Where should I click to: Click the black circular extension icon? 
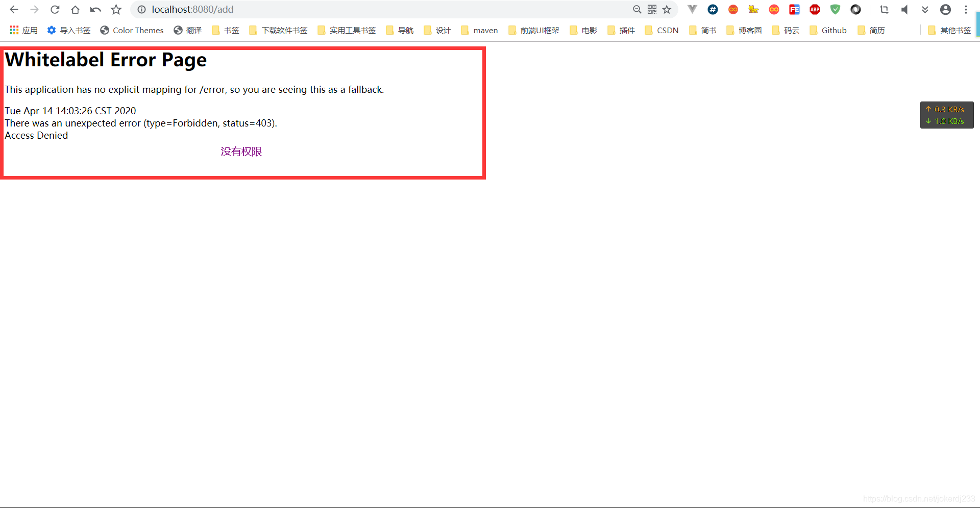click(x=856, y=9)
